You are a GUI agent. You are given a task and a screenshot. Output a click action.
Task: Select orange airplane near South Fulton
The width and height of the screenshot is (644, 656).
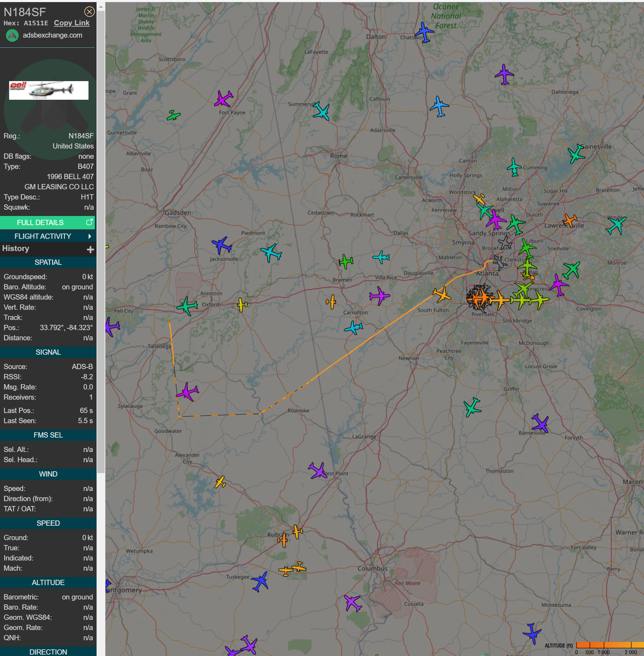pos(442,295)
